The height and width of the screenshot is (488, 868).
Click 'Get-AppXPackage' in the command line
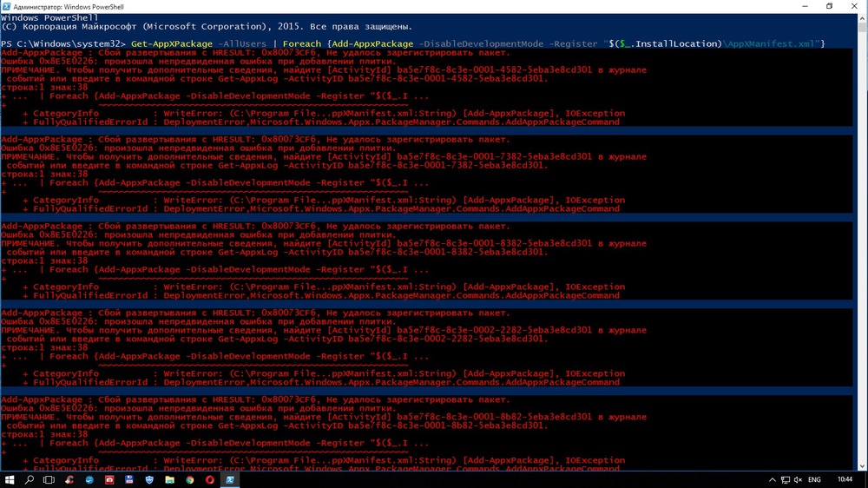click(x=172, y=43)
